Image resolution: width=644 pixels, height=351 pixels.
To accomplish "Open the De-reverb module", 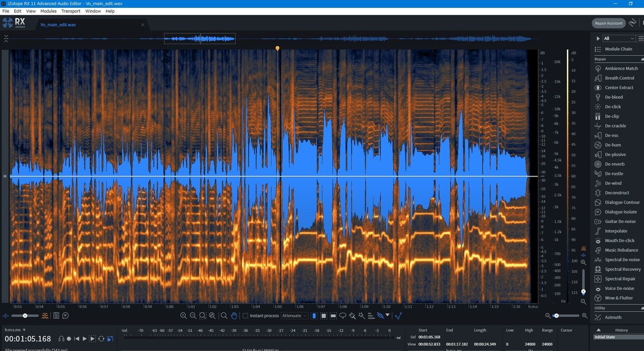I will [x=614, y=164].
